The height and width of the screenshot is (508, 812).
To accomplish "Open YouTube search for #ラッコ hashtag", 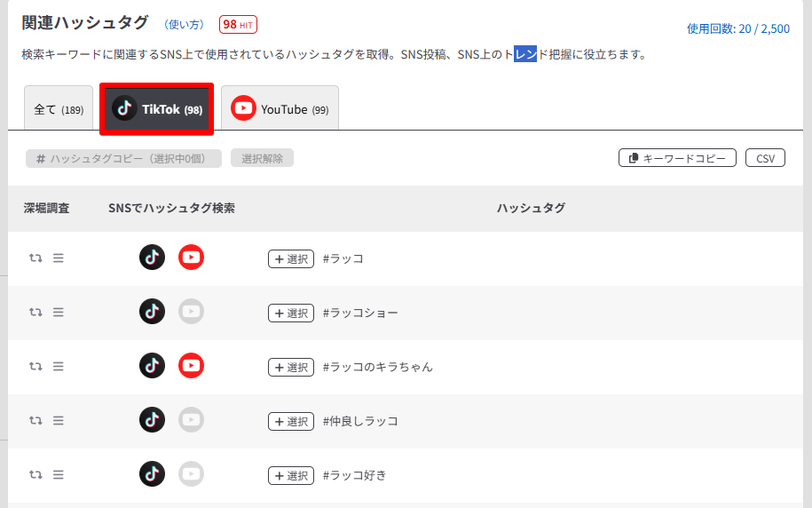I will tap(191, 258).
